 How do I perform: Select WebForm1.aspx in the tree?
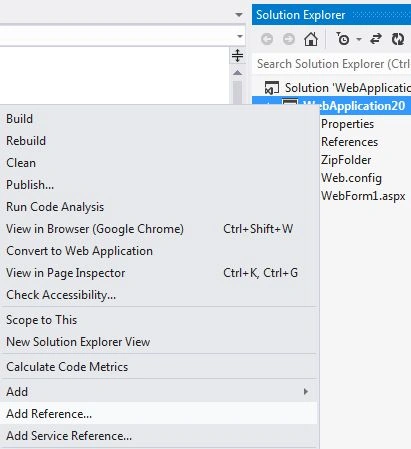(363, 196)
